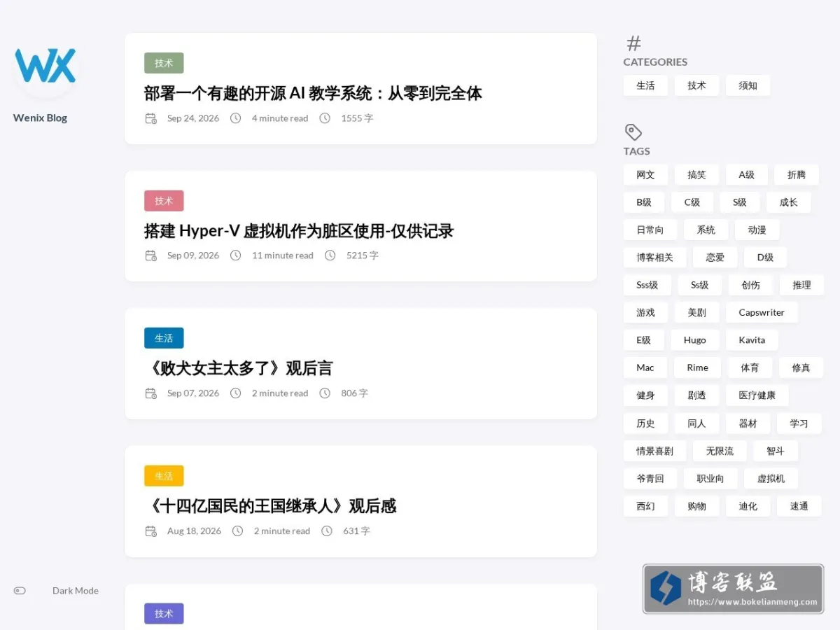Select the 恋爱 tag
The image size is (840, 630).
715,258
